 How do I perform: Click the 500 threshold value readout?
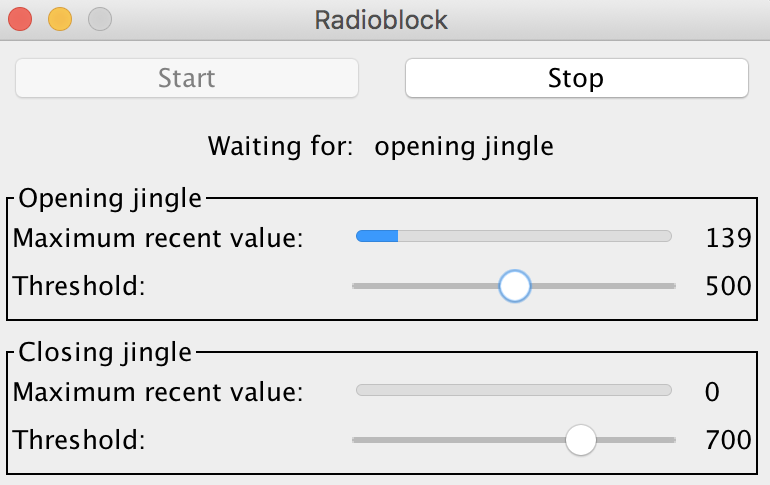click(x=727, y=287)
